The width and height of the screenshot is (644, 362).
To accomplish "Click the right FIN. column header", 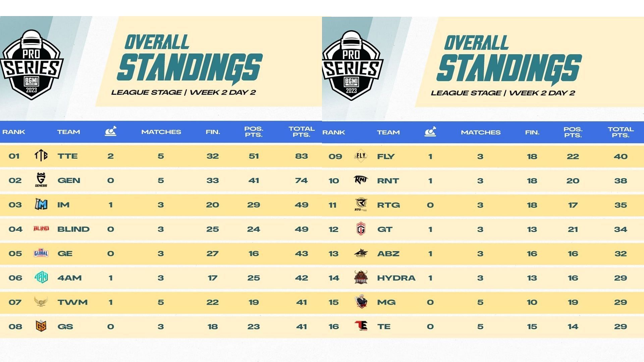I will pos(532,132).
